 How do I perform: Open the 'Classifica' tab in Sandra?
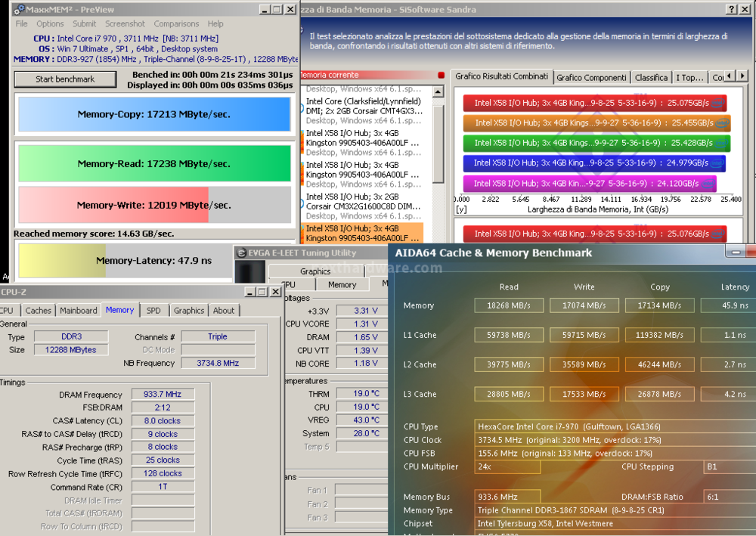click(652, 78)
